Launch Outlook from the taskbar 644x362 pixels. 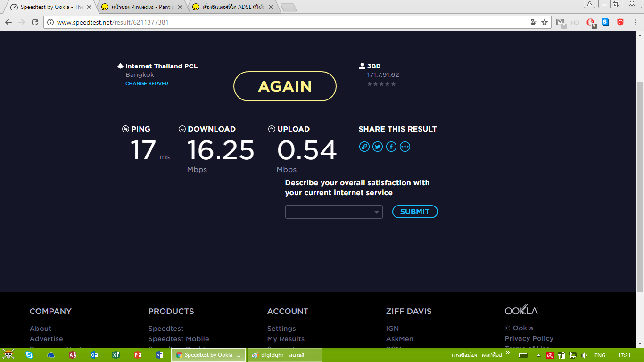[94, 355]
